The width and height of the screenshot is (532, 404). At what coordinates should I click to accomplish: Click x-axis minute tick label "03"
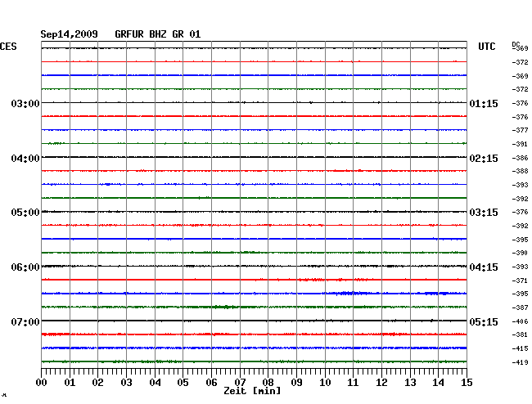tap(127, 383)
